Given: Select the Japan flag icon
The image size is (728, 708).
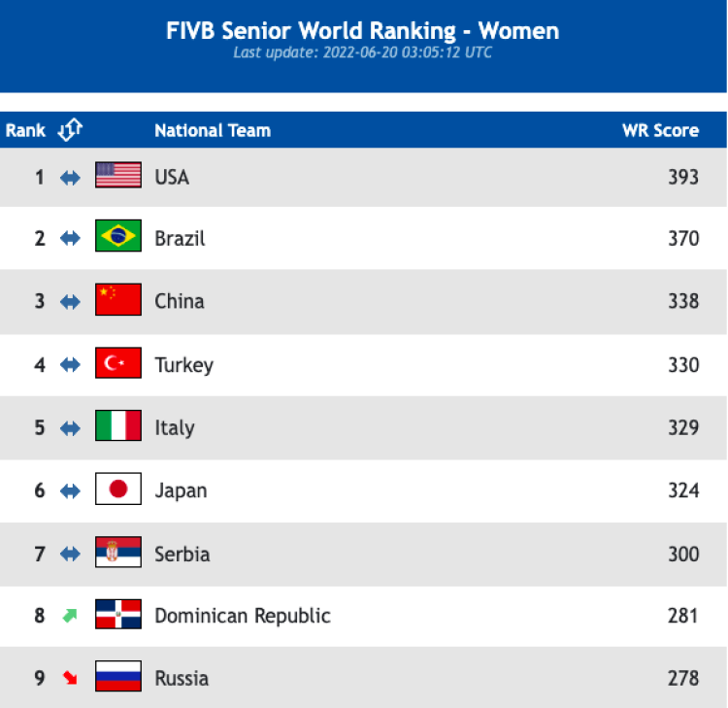Looking at the screenshot, I should pyautogui.click(x=118, y=489).
